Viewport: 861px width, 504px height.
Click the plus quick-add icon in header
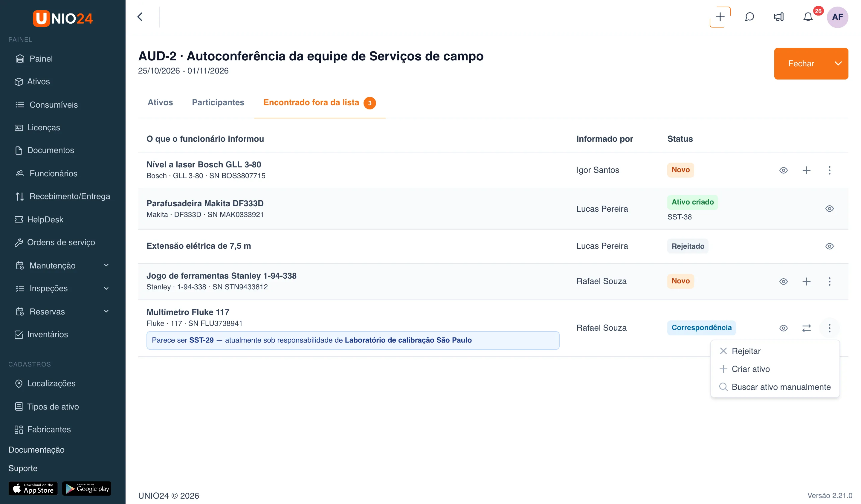point(720,17)
